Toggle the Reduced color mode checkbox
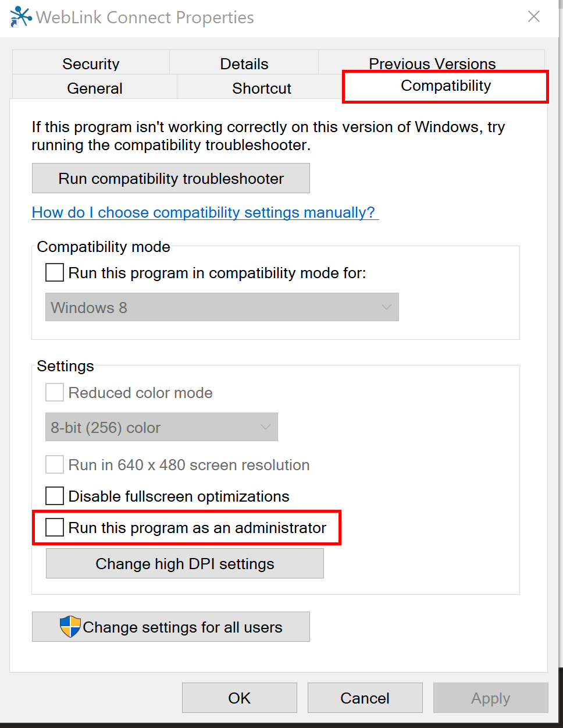563x728 pixels. pyautogui.click(x=55, y=392)
